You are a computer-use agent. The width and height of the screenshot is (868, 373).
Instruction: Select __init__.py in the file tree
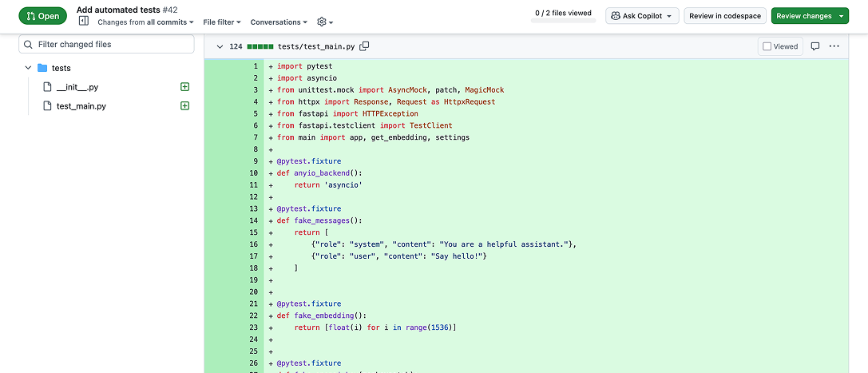[77, 87]
